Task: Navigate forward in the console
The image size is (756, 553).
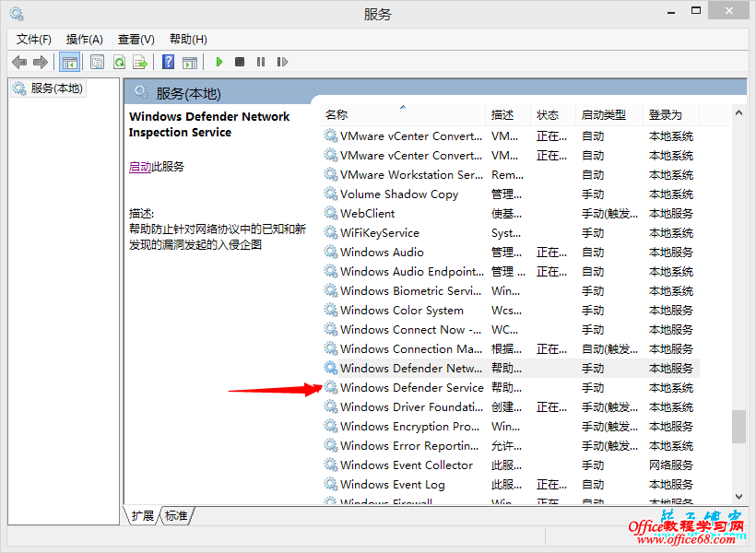Action: (39, 61)
